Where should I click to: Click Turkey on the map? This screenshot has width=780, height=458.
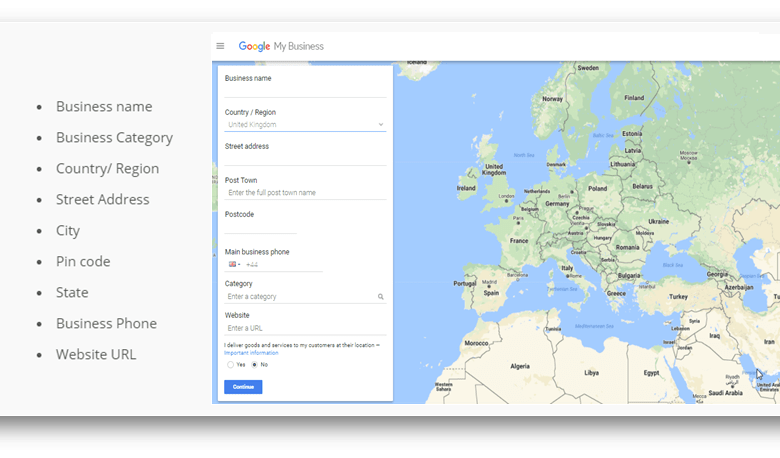(x=679, y=296)
